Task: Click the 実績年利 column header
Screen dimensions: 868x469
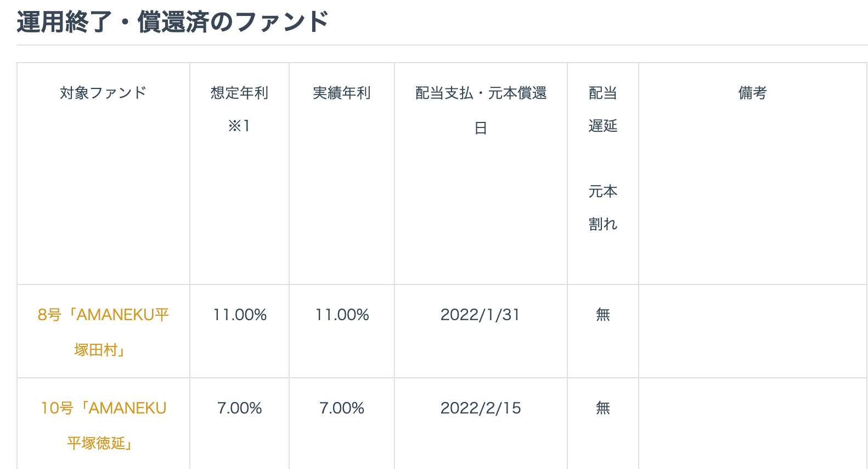Action: pyautogui.click(x=341, y=93)
